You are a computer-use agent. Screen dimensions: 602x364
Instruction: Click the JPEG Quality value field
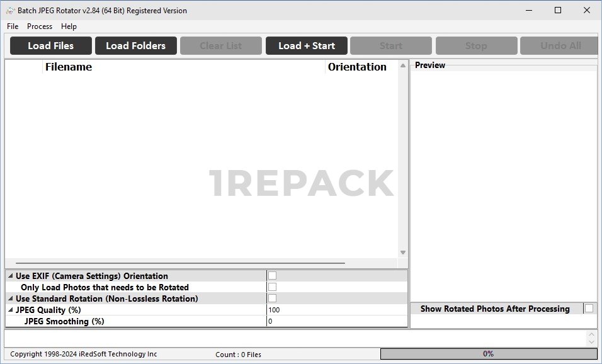tap(336, 310)
